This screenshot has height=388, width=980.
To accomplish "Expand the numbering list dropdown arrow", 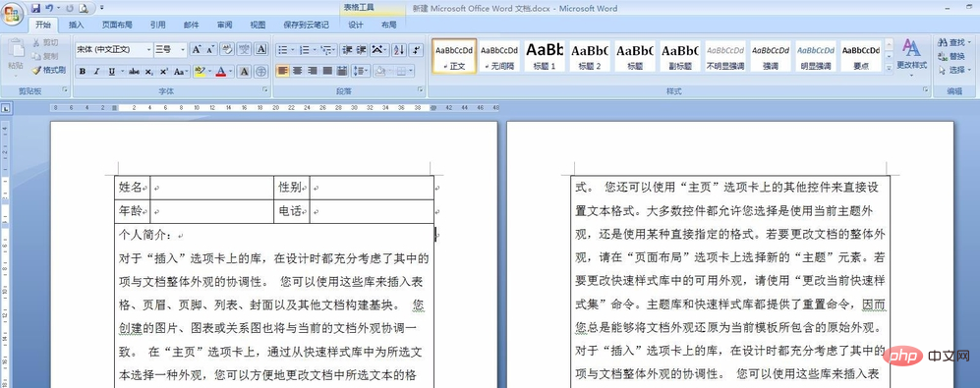I will [315, 49].
